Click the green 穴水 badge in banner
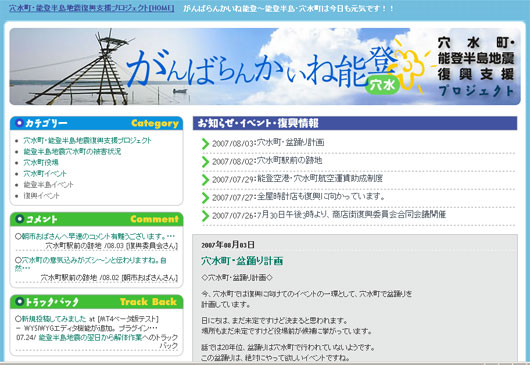This screenshot has width=530, height=365. click(x=382, y=85)
